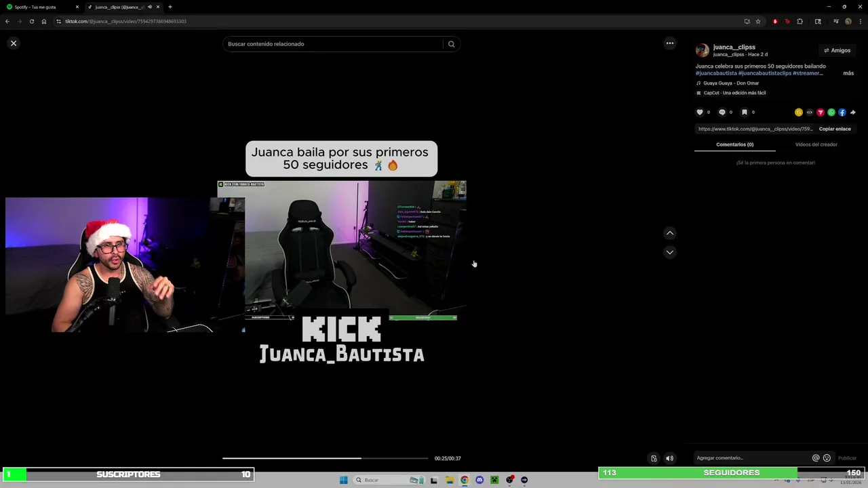Click the Buscar contenido relacionado field
The height and width of the screenshot is (488, 868).
tap(332, 44)
